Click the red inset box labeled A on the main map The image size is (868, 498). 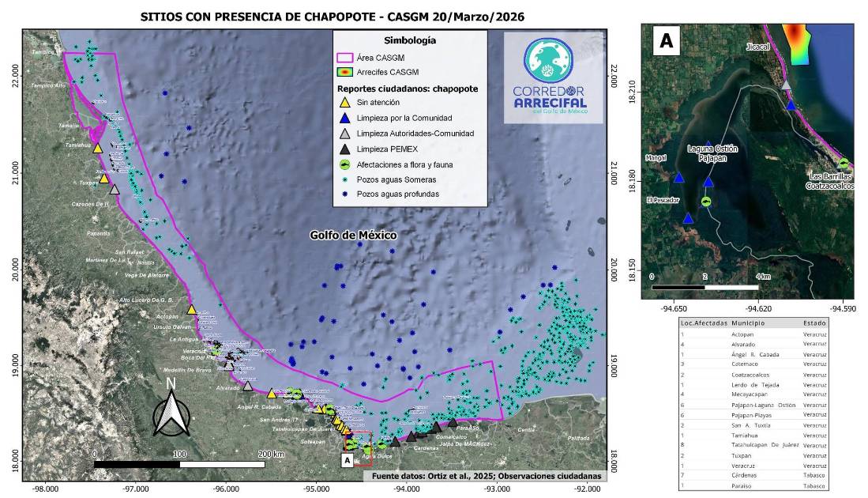359,441
